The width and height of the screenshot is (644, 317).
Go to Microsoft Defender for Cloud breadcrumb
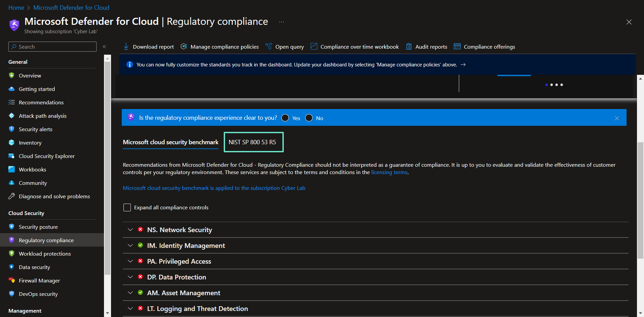[71, 7]
